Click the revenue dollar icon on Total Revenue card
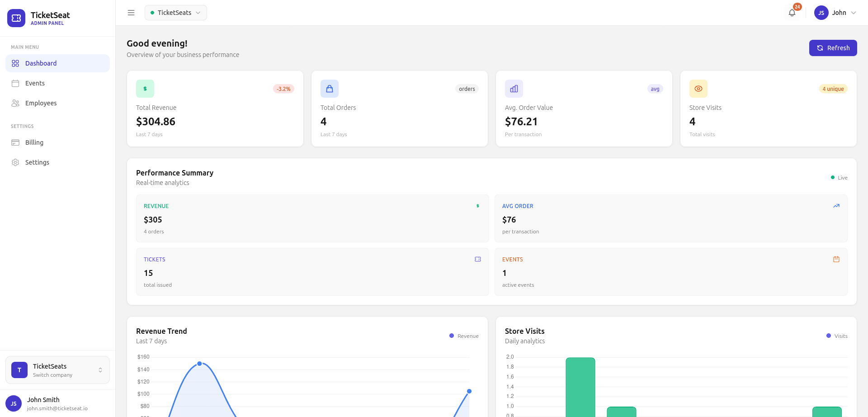The height and width of the screenshot is (417, 868). (145, 89)
